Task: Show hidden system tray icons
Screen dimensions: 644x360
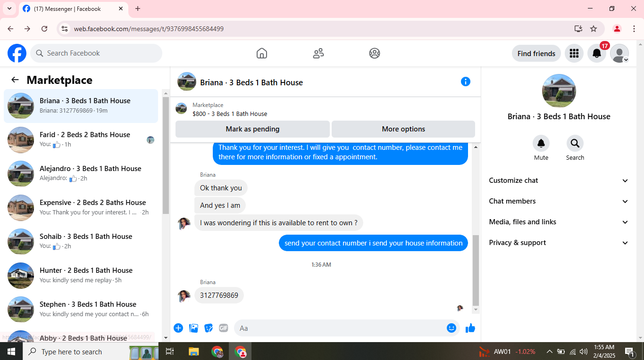Action: [549, 352]
